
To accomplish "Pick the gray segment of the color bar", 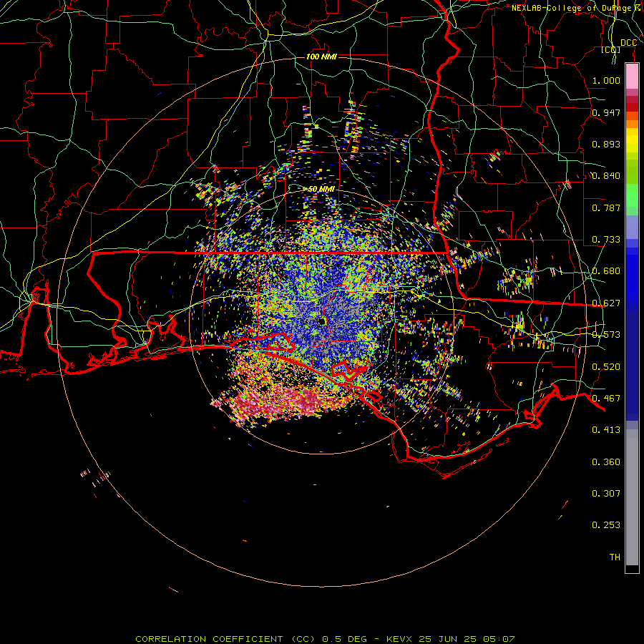I will point(632,497).
